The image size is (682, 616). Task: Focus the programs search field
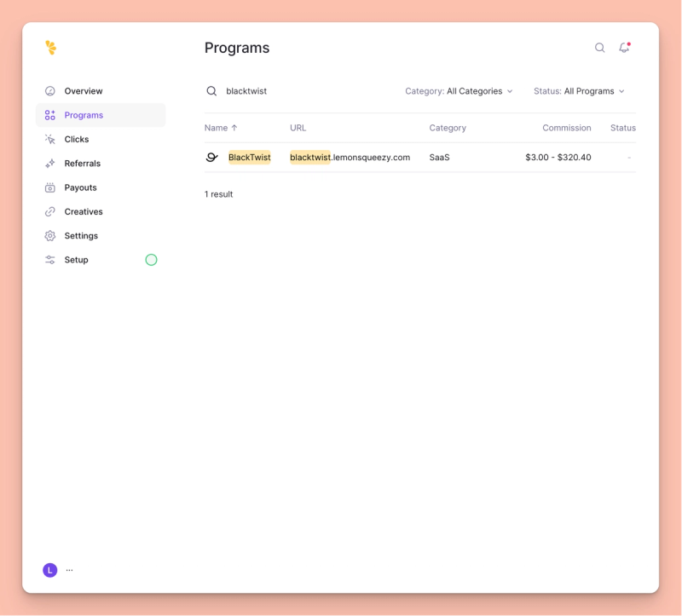click(300, 91)
